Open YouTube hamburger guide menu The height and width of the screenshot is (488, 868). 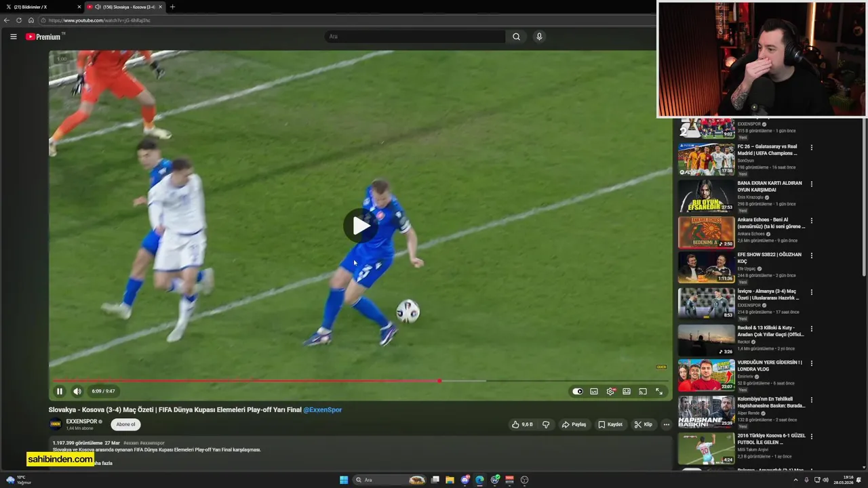click(x=13, y=37)
